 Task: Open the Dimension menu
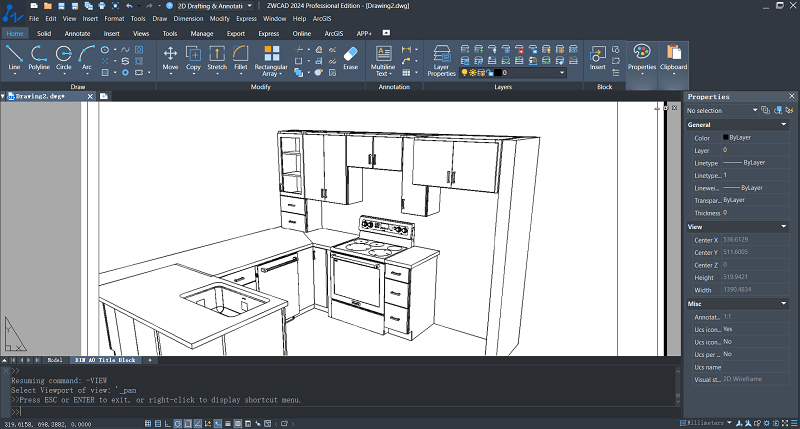188,18
